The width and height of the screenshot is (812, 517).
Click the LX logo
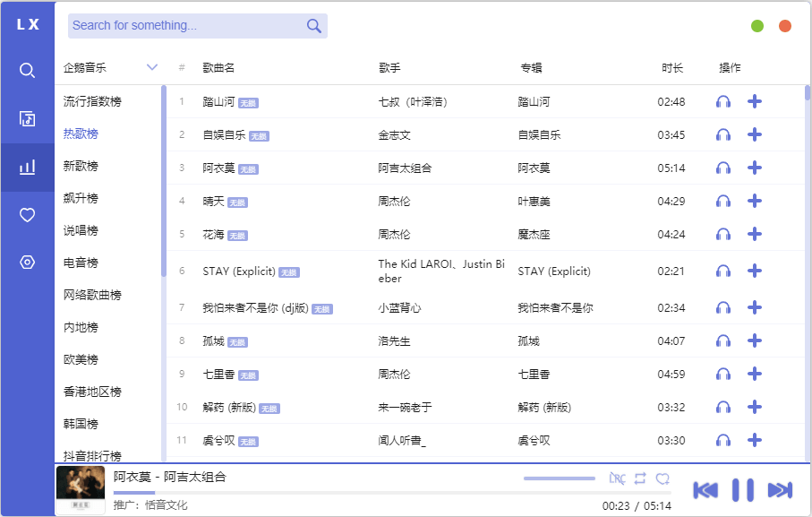tap(28, 24)
